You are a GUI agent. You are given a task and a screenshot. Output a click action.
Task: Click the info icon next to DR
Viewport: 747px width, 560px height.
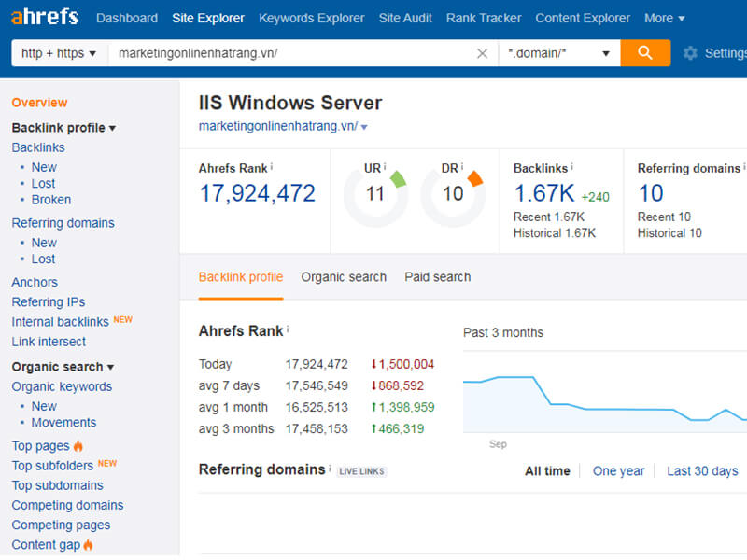(461, 166)
